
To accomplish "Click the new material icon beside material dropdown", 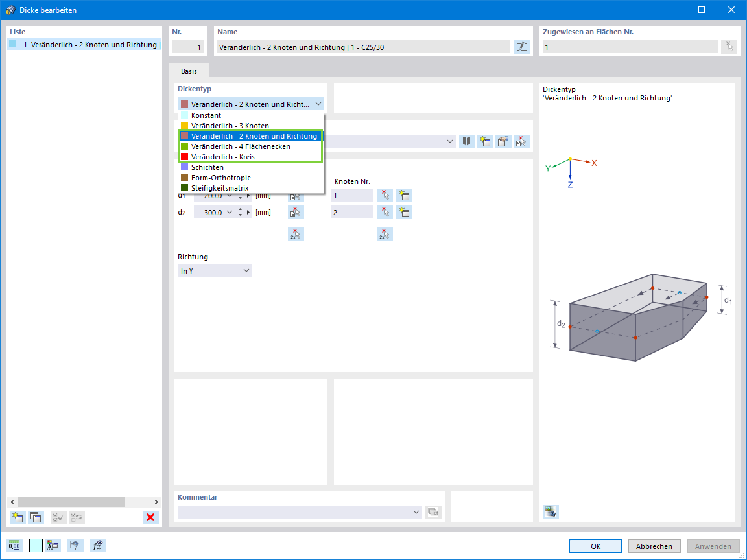I will click(x=485, y=141).
